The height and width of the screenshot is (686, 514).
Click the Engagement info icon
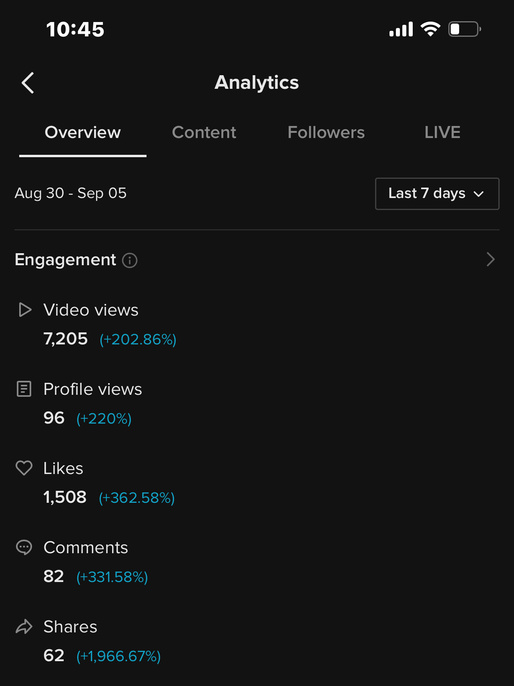pyautogui.click(x=129, y=261)
